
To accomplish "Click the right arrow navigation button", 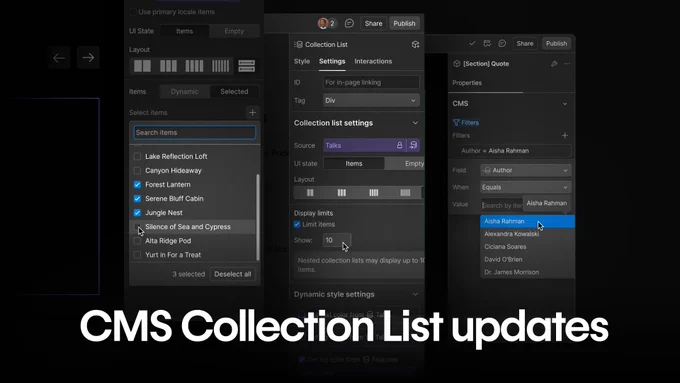I will tap(88, 58).
